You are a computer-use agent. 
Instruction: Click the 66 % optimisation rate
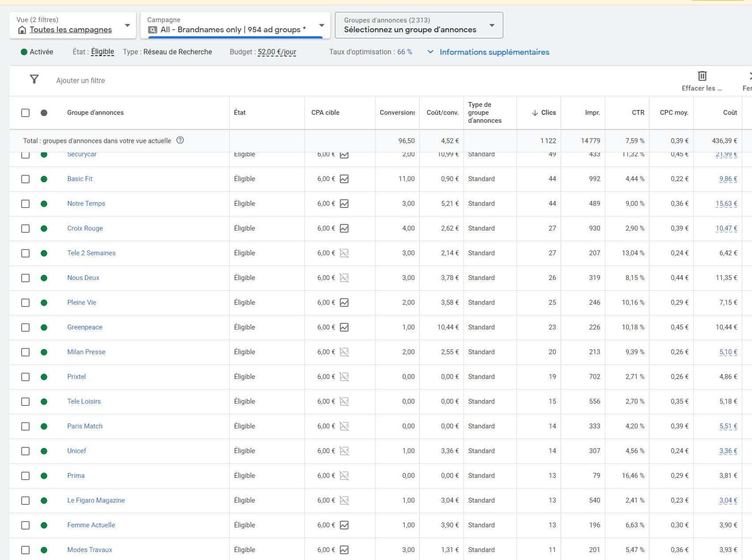click(x=405, y=52)
